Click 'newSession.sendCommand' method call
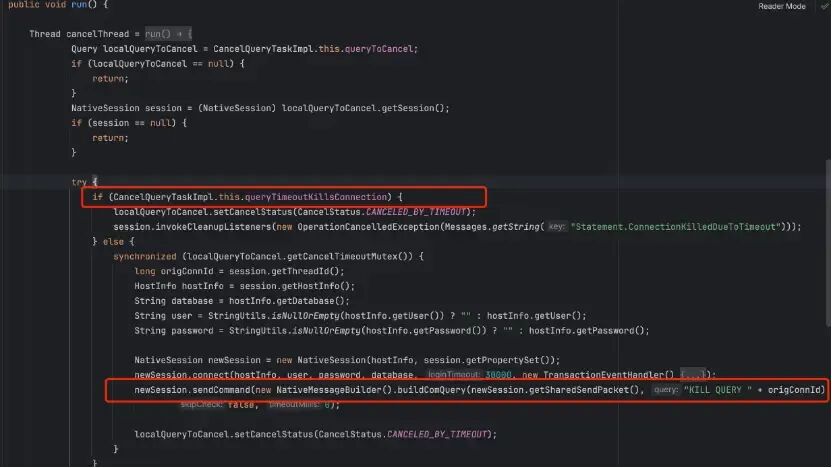The image size is (832, 468). tap(192, 389)
